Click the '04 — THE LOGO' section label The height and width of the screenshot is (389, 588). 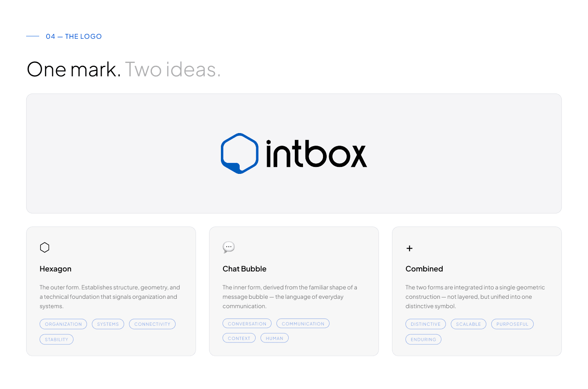73,36
